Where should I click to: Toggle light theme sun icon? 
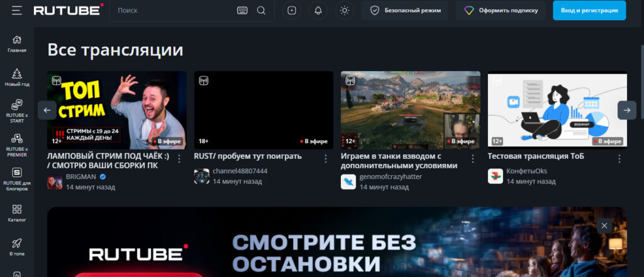tap(345, 11)
